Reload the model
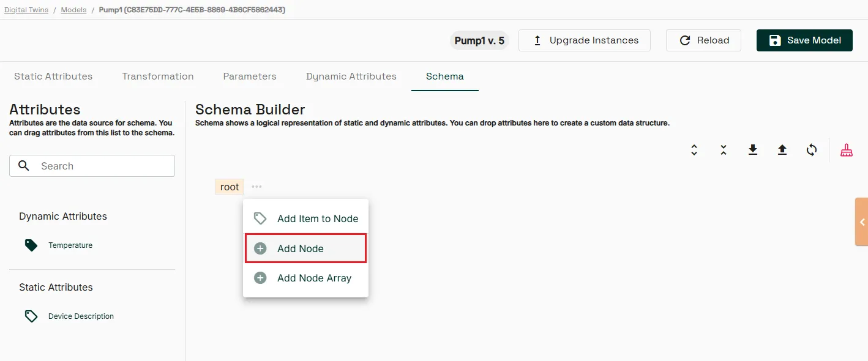 click(704, 40)
